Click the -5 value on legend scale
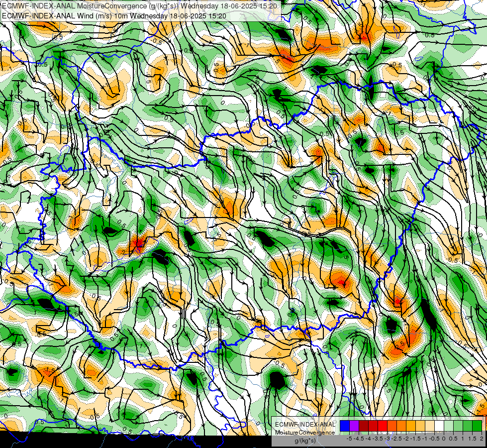 point(349,439)
